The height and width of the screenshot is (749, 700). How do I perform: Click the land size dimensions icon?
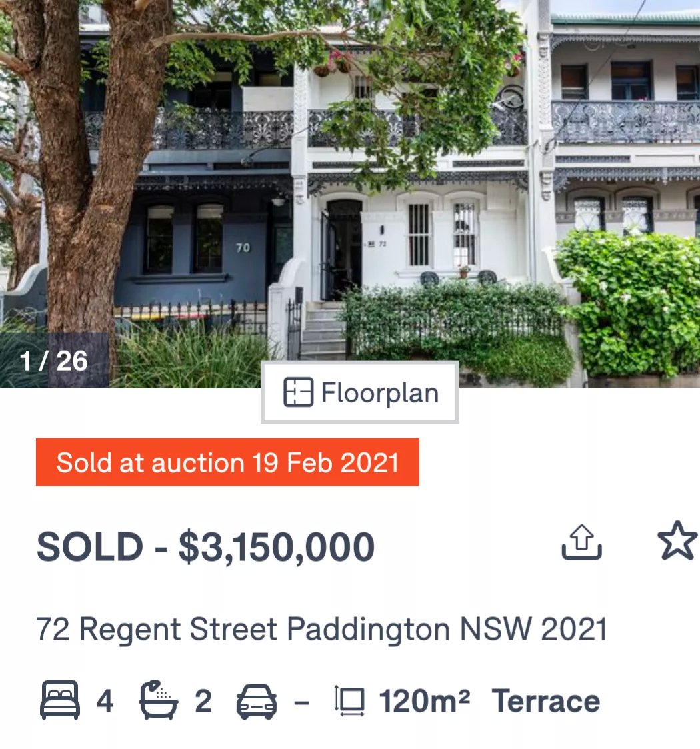coord(350,701)
